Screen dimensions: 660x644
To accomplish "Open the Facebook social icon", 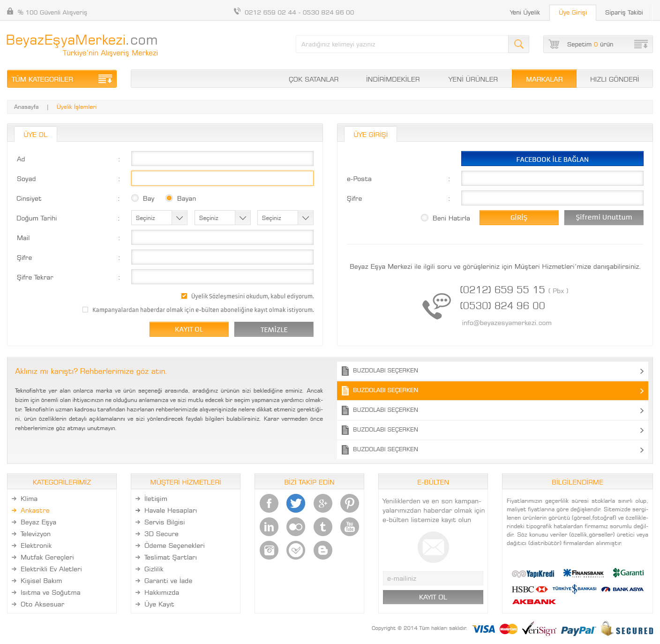I will coord(269,503).
